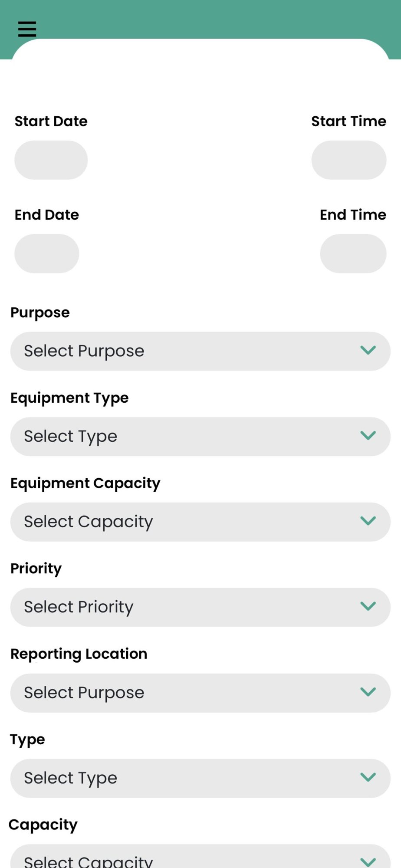Open Select Type under Type label
The width and height of the screenshot is (401, 868).
coord(200,778)
